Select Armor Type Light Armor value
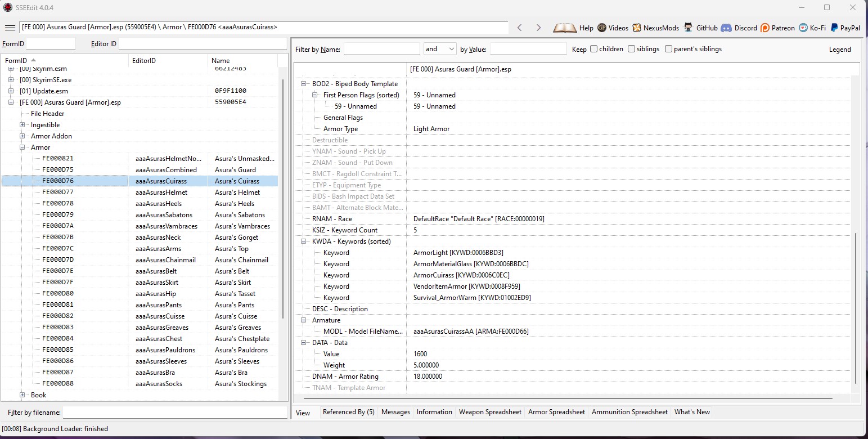This screenshot has height=439, width=868. point(431,129)
